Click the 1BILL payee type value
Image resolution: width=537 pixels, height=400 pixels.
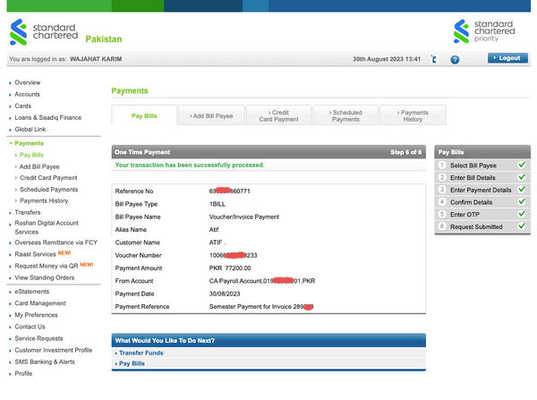pos(217,204)
